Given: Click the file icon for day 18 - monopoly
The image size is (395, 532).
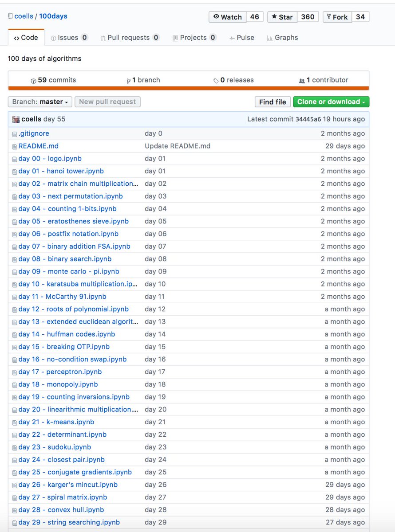Looking at the screenshot, I should pos(15,385).
